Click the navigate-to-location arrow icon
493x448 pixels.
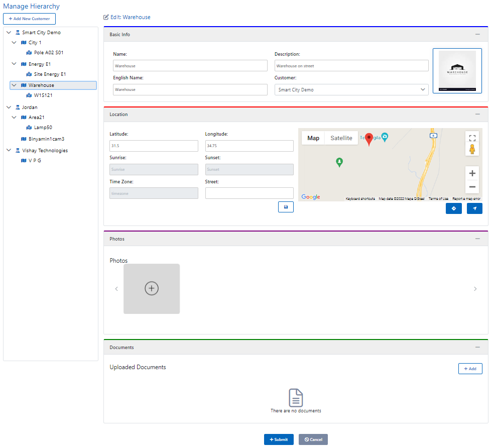tap(474, 208)
